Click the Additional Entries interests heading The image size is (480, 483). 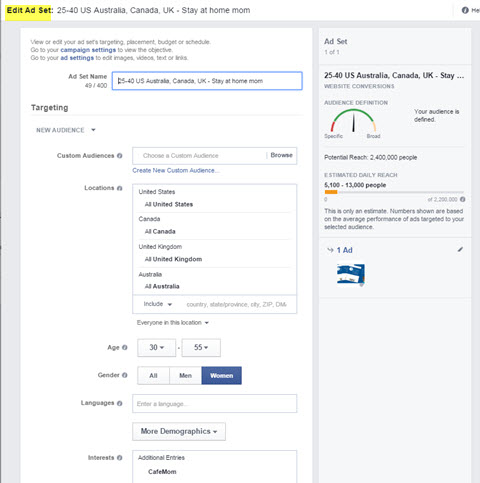pyautogui.click(x=161, y=458)
